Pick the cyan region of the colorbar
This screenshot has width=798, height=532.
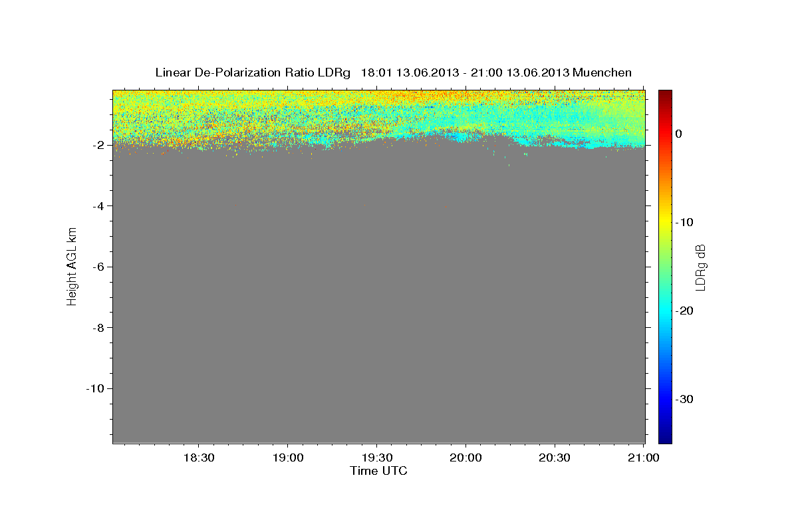coord(665,311)
